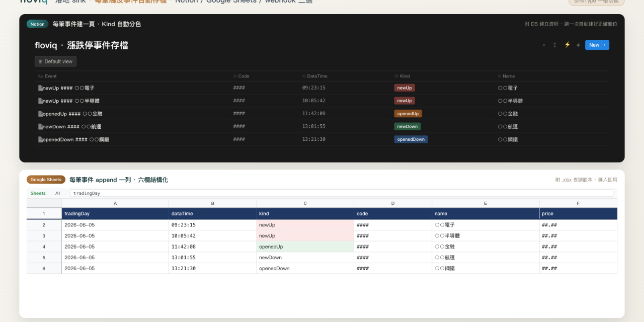Select row header 5 in the sheet
Viewport: 644px width, 322px height.
point(44,258)
